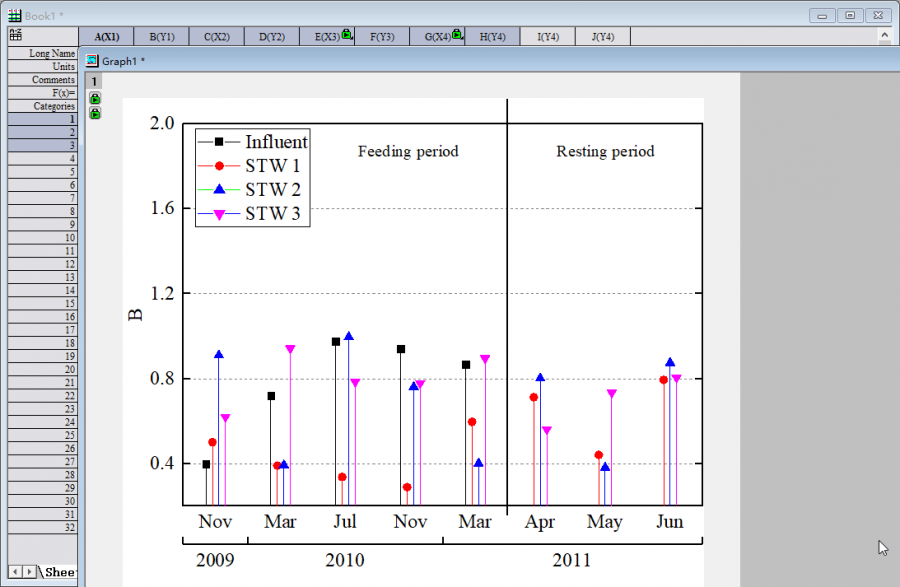Click the green lock icon on column G(X4)

(x=456, y=34)
